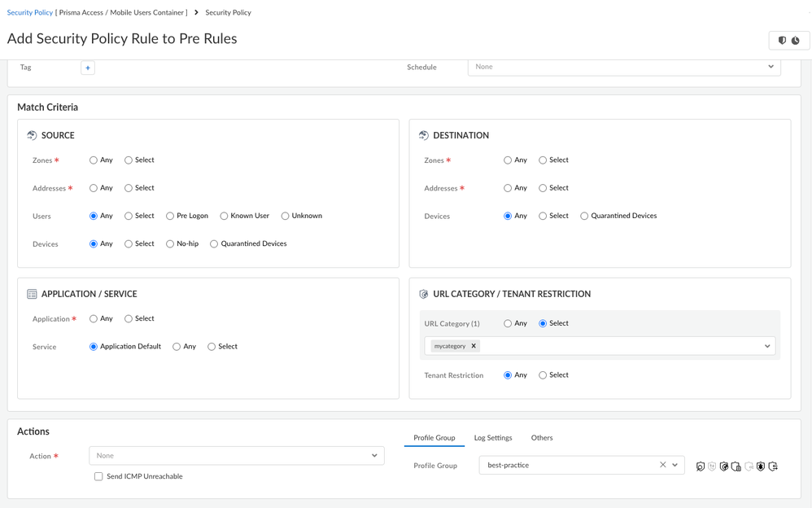Click the leftmost security profile icon beside Profile Group

[700, 466]
